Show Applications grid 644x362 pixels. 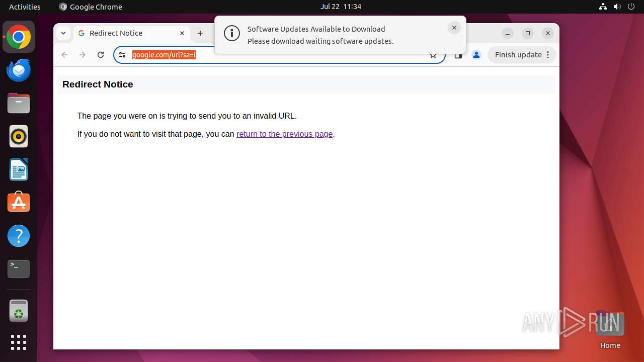click(19, 342)
